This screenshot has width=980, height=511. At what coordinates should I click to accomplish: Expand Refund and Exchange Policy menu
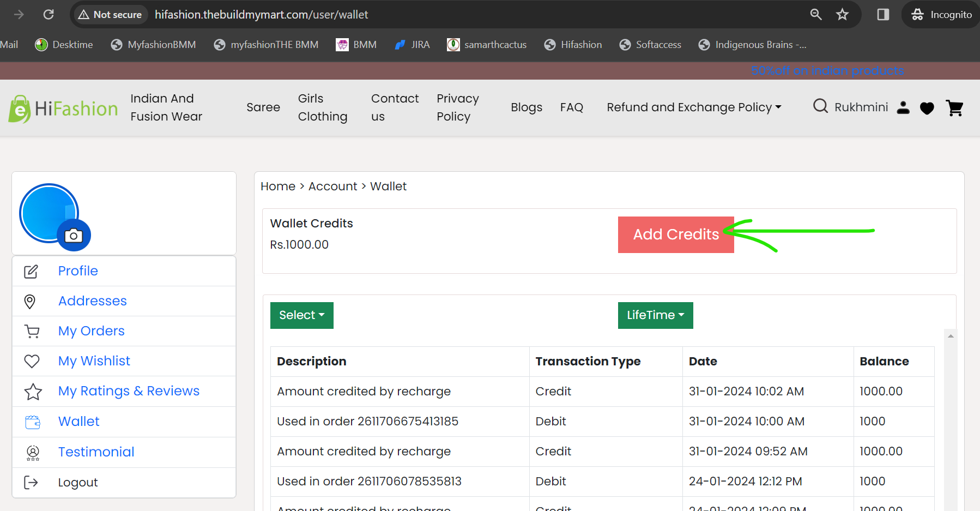pos(694,107)
